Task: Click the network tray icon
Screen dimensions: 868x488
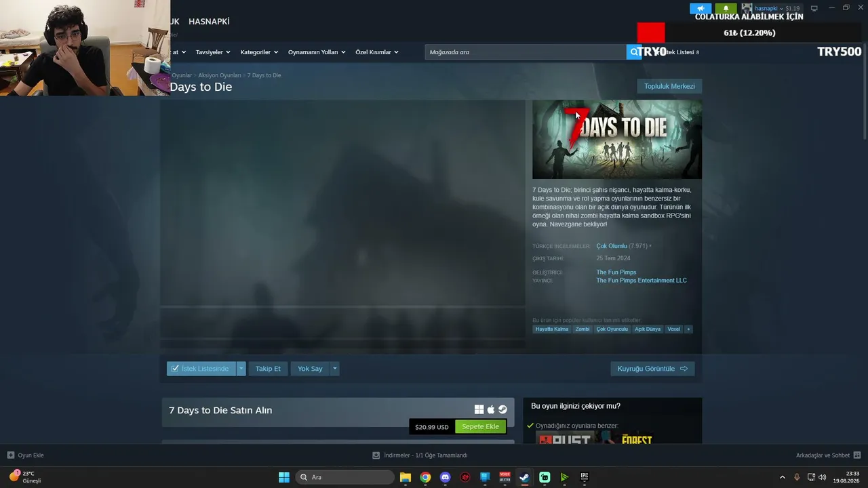Action: 811,477
